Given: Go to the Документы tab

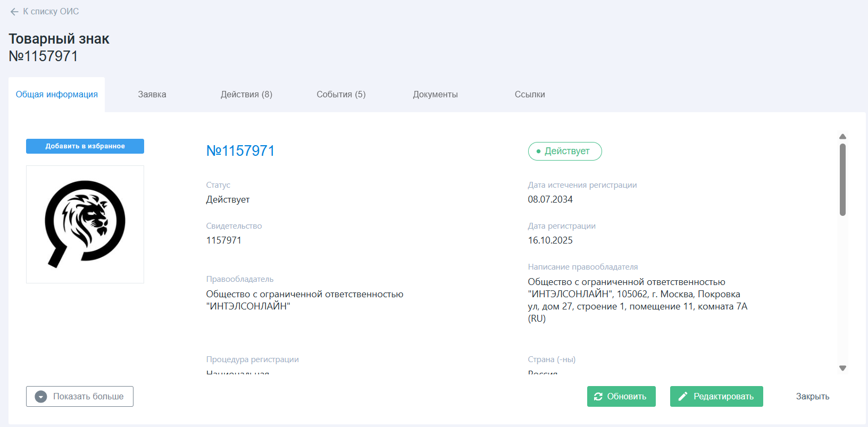Looking at the screenshot, I should tap(435, 95).
